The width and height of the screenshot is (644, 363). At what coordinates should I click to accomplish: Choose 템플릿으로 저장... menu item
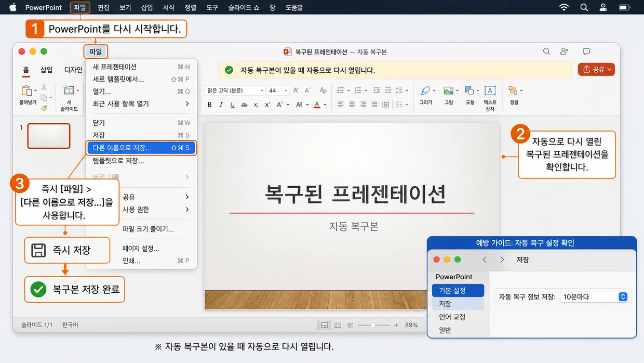tap(141, 161)
